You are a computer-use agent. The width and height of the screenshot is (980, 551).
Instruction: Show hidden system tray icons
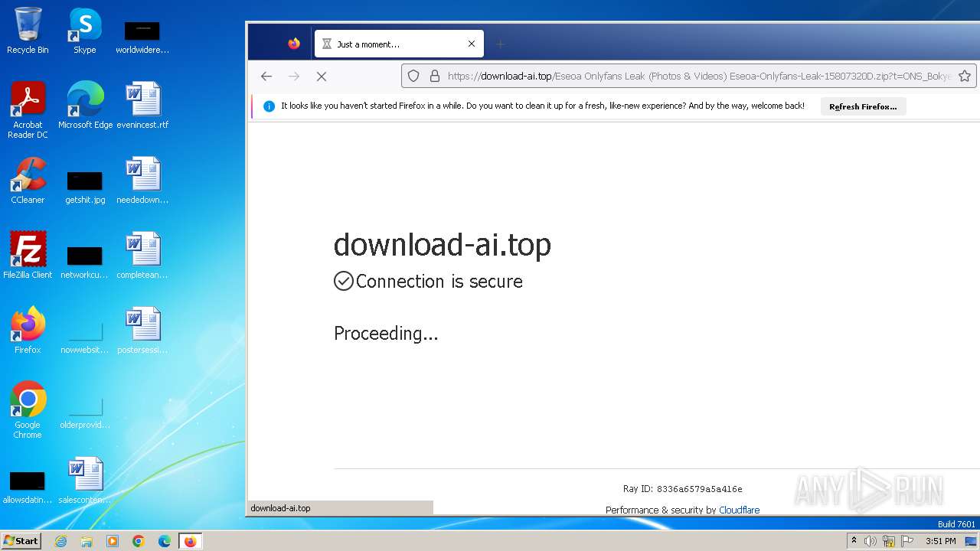pyautogui.click(x=854, y=541)
